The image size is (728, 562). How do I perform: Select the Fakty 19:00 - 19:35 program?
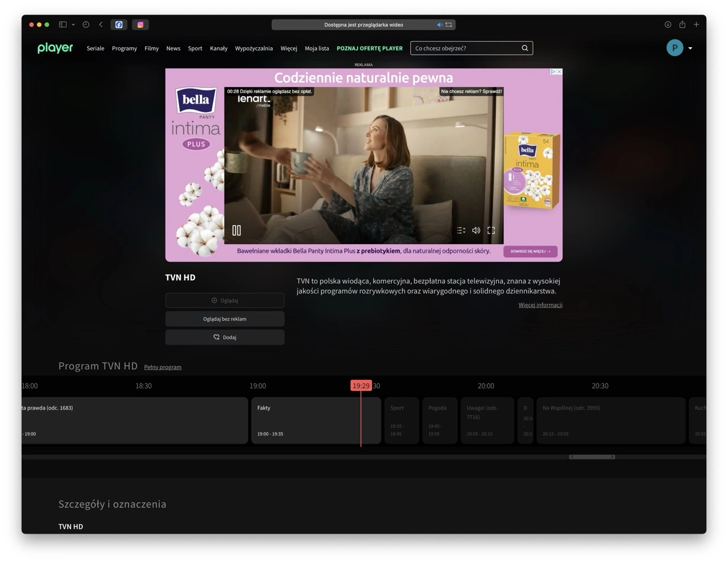click(x=316, y=420)
